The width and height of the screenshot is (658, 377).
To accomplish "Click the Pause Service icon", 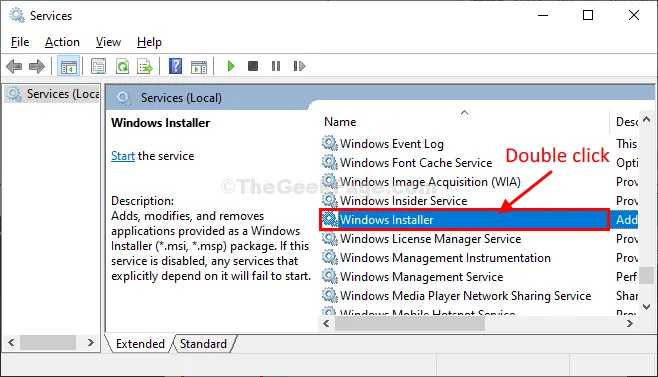I will coord(276,66).
